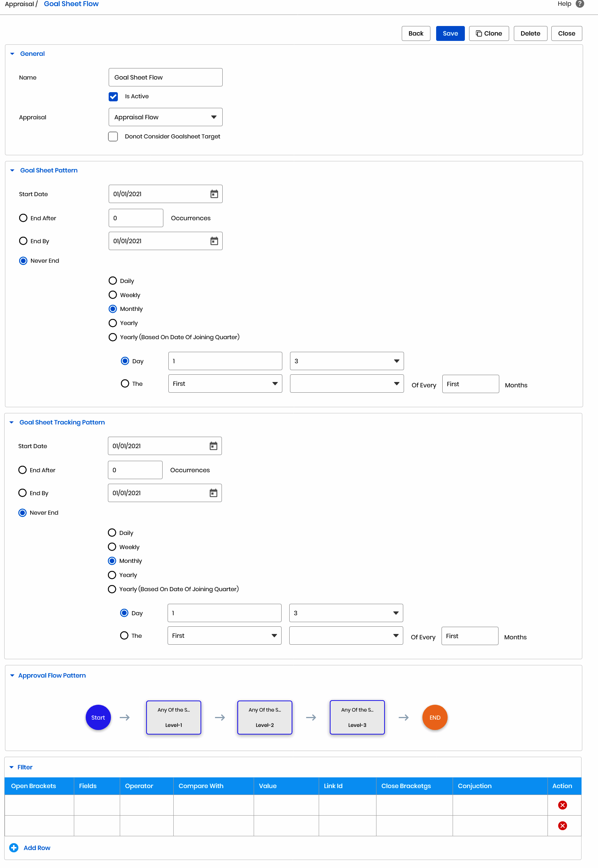Select End By in Goal Sheet Pattern
This screenshot has height=868, width=598.
tap(23, 241)
